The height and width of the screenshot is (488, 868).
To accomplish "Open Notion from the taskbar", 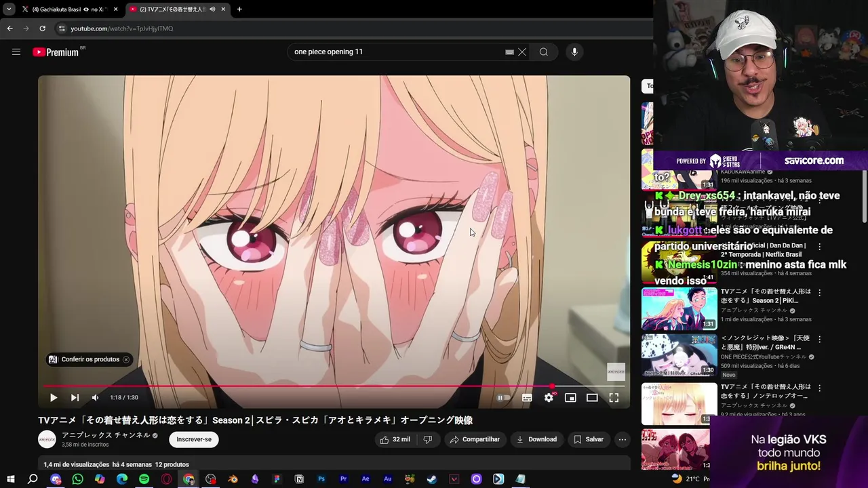I will click(x=299, y=479).
